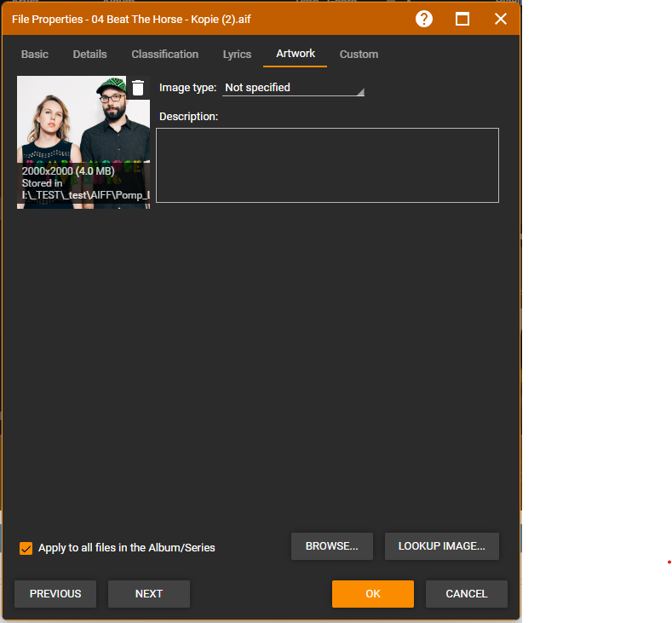
Task: Click the Artwork tab
Action: [x=296, y=54]
